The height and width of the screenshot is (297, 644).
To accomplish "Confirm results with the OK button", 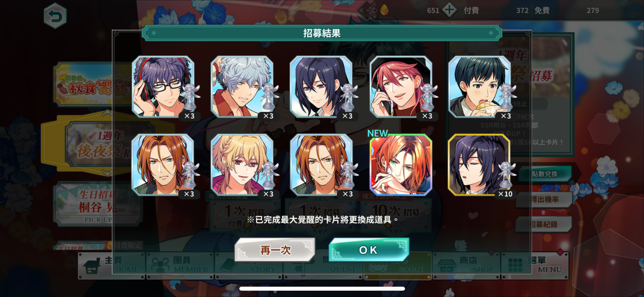I will [369, 250].
